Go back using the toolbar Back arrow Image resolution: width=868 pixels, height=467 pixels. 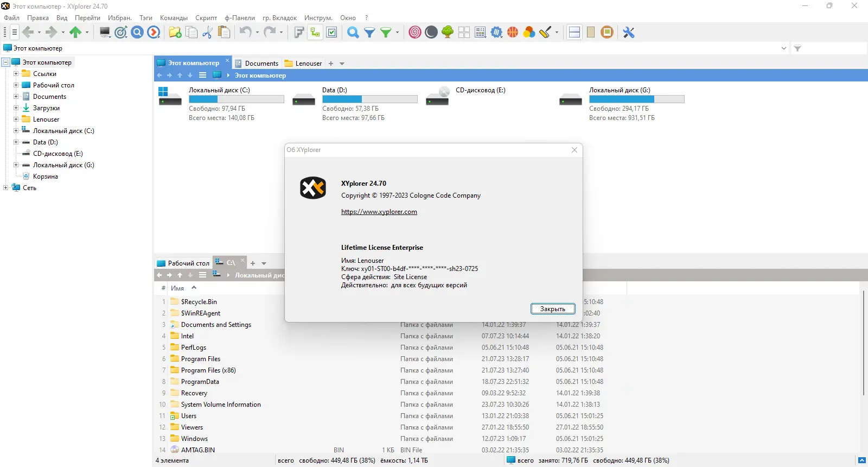click(x=28, y=33)
